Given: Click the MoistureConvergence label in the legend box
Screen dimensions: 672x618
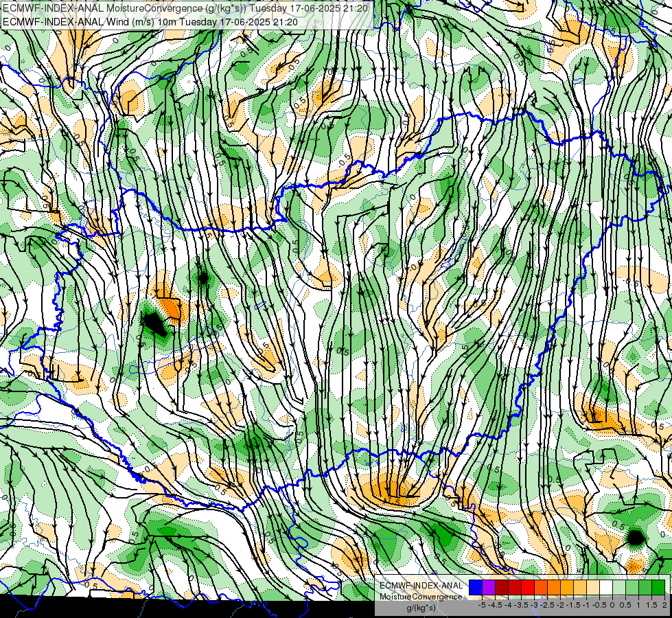Looking at the screenshot, I should 421,597.
